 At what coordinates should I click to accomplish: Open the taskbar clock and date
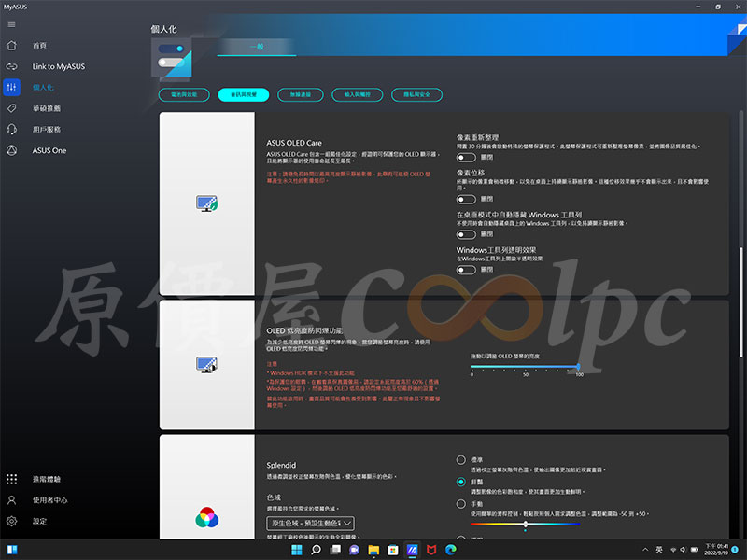[x=716, y=550]
